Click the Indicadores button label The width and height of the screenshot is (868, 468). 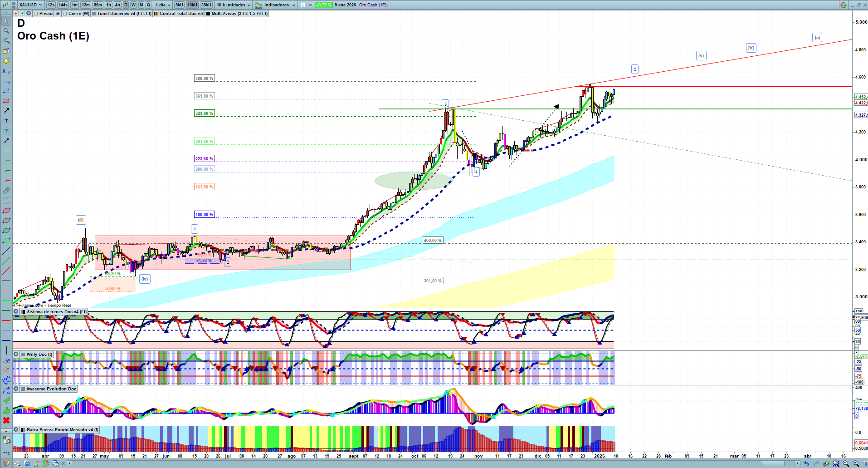point(277,5)
